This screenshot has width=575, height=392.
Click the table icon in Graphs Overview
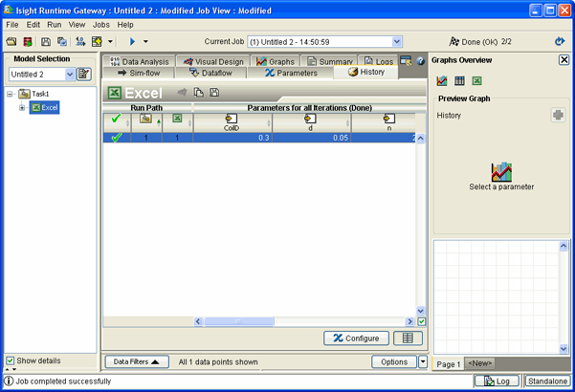459,81
